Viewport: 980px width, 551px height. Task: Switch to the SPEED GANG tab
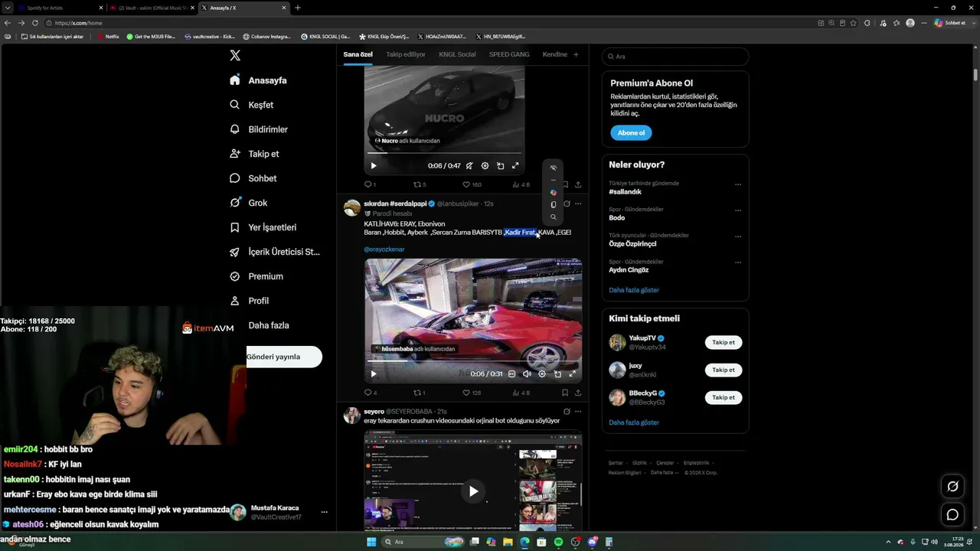(509, 54)
